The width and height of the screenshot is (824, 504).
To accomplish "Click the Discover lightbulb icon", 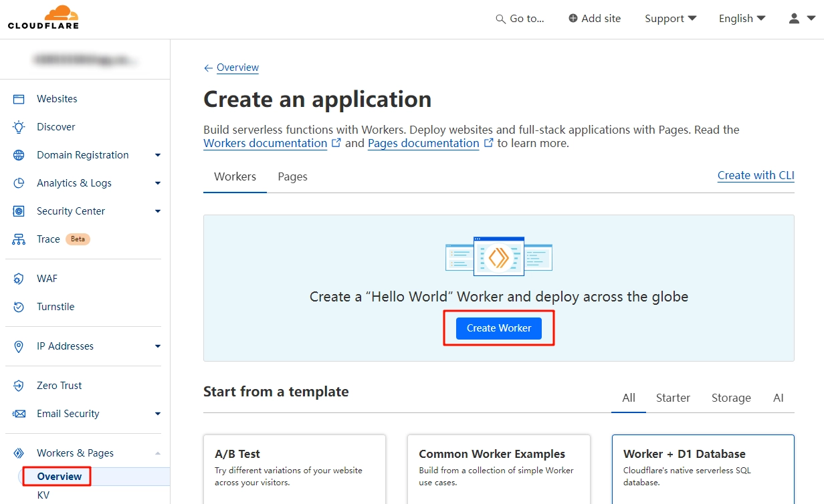I will pyautogui.click(x=19, y=127).
